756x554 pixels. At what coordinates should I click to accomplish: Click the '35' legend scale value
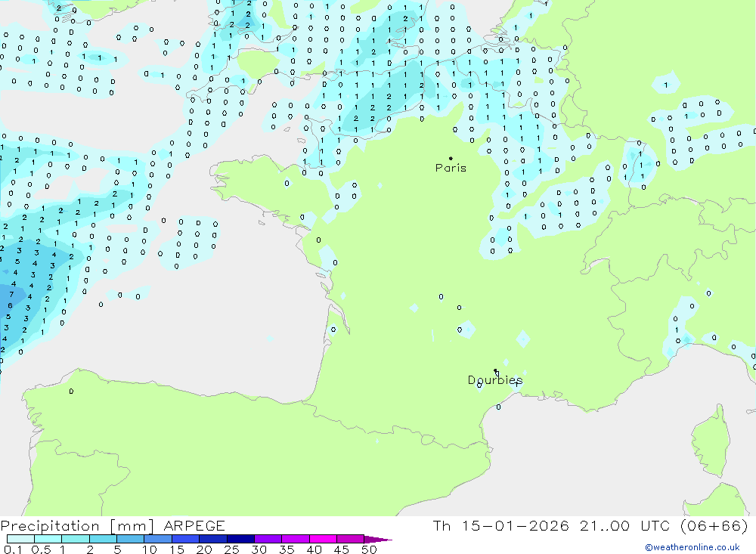[287, 549]
